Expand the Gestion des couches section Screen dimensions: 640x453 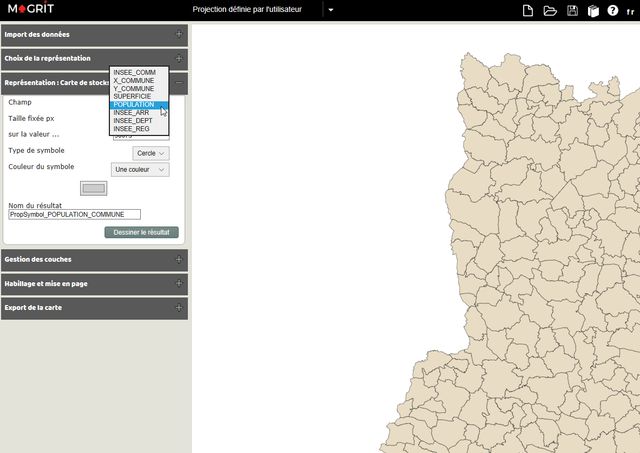pyautogui.click(x=179, y=259)
